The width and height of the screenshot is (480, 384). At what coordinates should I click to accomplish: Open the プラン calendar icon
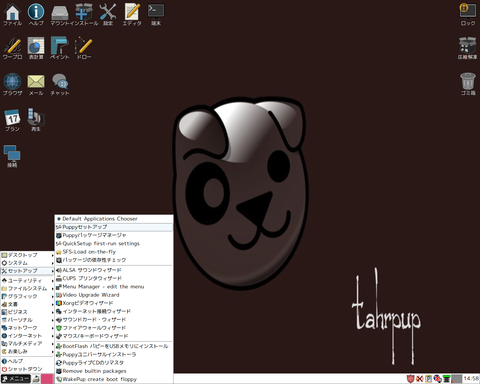click(x=13, y=120)
